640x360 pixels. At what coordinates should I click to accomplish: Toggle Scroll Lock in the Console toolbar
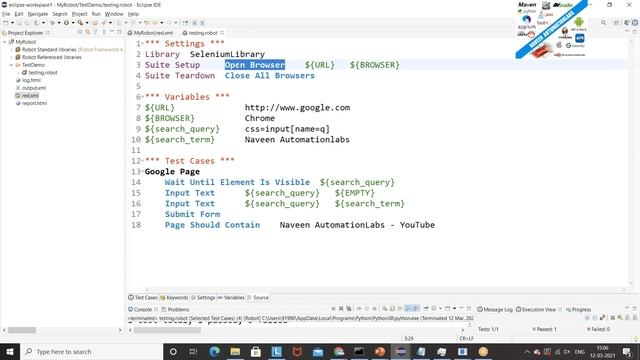(391, 309)
